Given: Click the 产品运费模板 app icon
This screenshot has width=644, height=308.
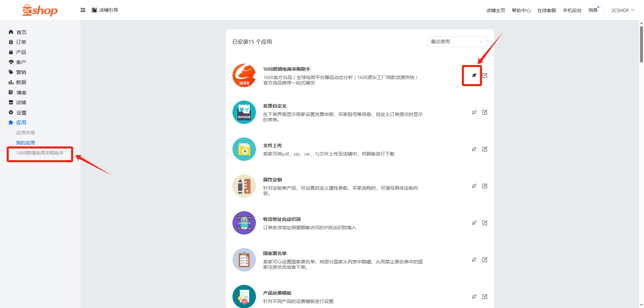Looking at the screenshot, I should click(x=244, y=296).
